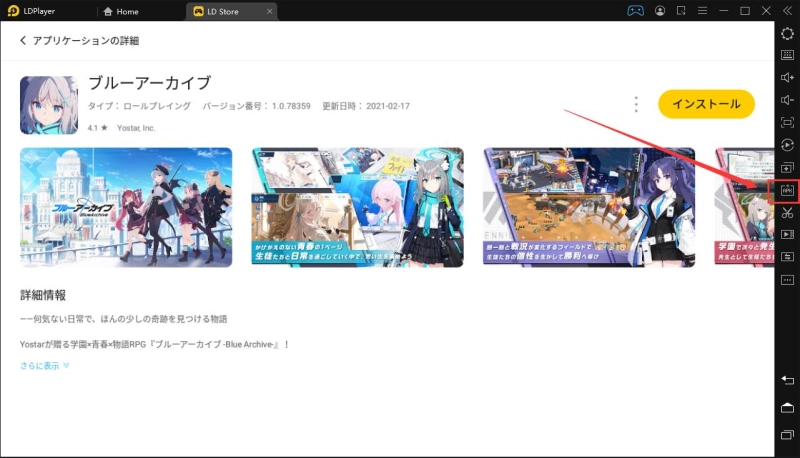Open the partially visible fourth screenshot

(744, 207)
